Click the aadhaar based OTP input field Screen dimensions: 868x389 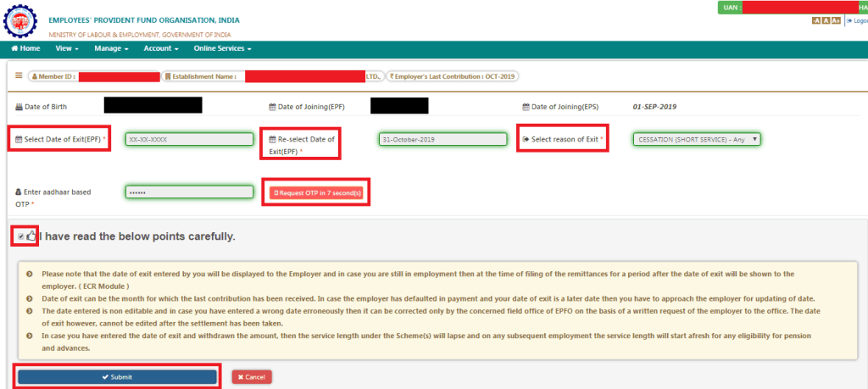click(189, 192)
